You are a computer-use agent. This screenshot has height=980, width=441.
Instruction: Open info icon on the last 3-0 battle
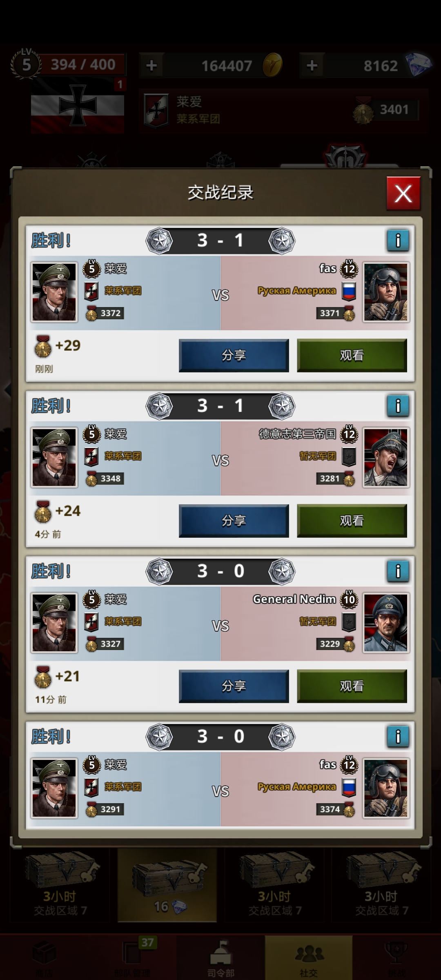click(x=398, y=736)
